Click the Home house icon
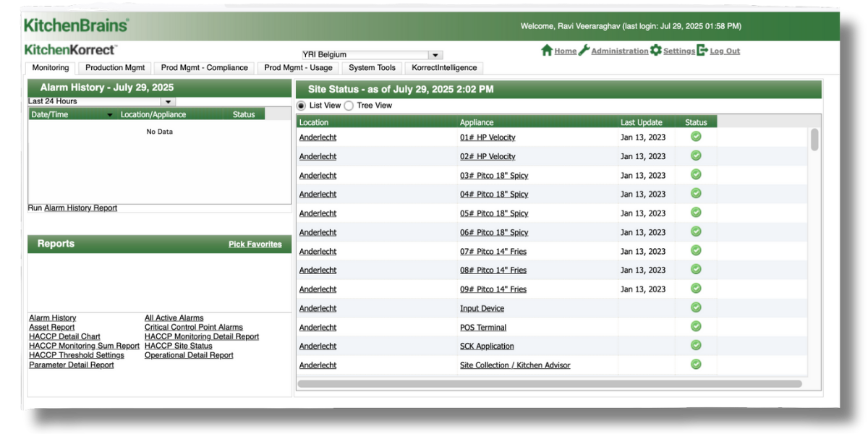Screen dimensions: 868x434 [x=547, y=51]
